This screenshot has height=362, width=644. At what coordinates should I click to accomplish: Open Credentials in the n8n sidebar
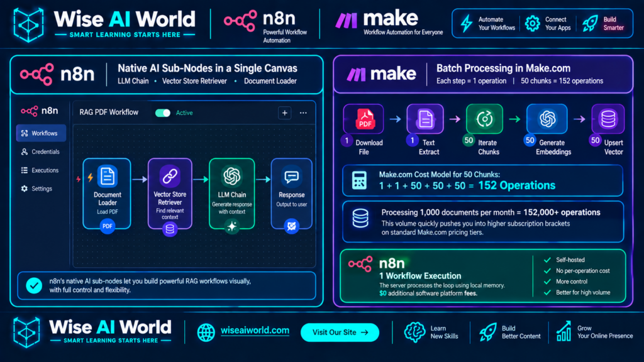41,152
